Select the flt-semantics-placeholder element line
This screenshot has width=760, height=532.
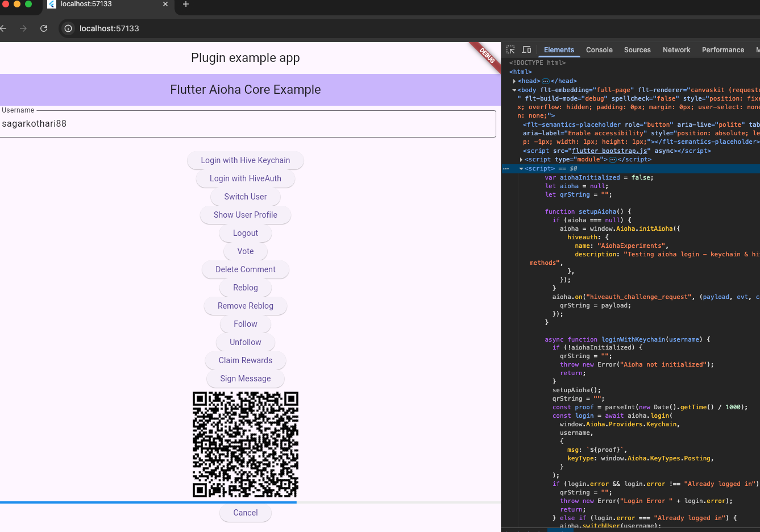point(641,134)
